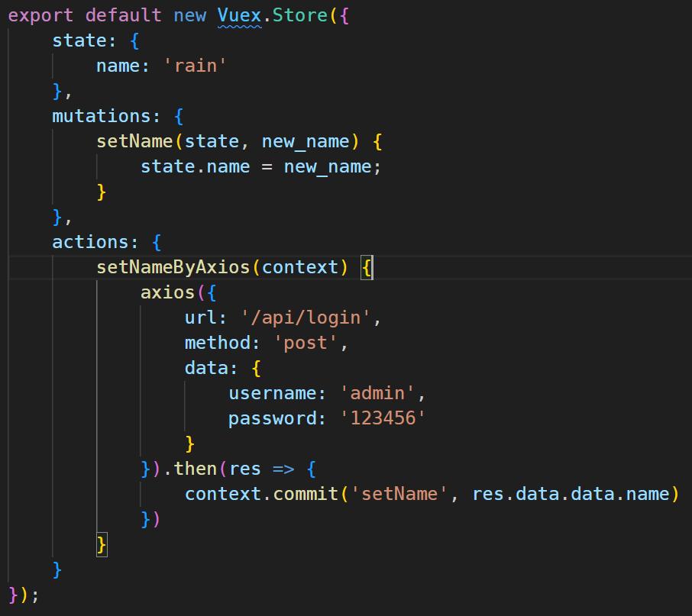Click the 'setName' string inside commit
692x616 pixels.
[x=399, y=493]
